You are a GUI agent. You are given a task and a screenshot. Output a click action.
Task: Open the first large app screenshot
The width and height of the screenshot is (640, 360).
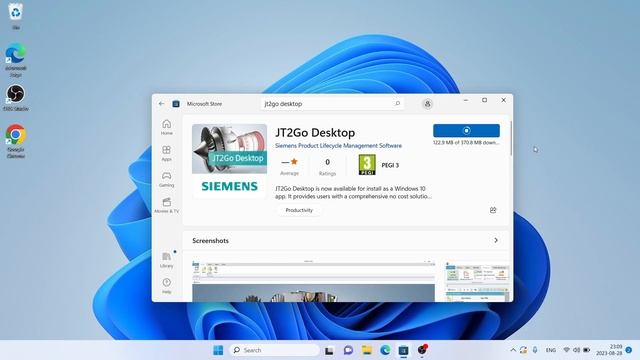[313, 281]
